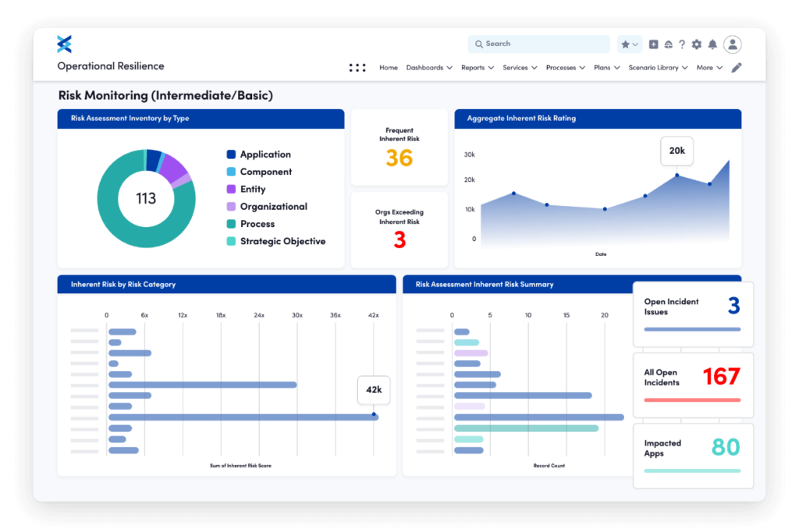This screenshot has height=532, width=799.
Task: Click the Plans menu item
Action: pyautogui.click(x=606, y=67)
